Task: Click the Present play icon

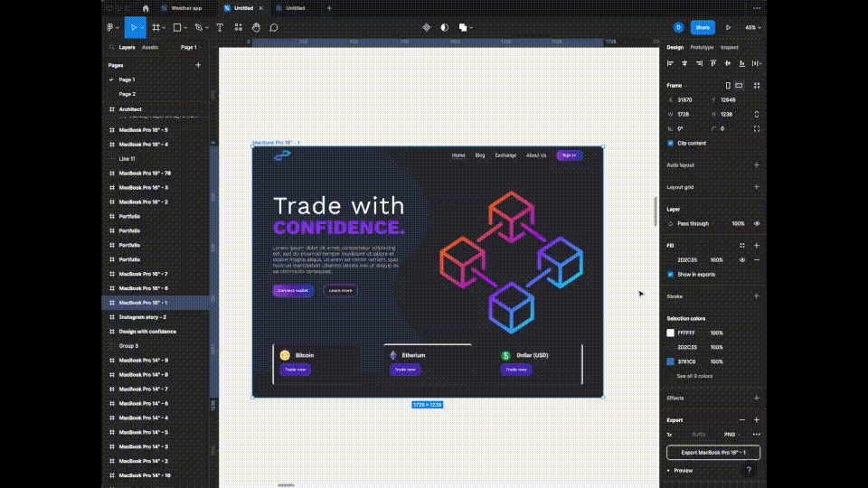Action: [x=729, y=27]
